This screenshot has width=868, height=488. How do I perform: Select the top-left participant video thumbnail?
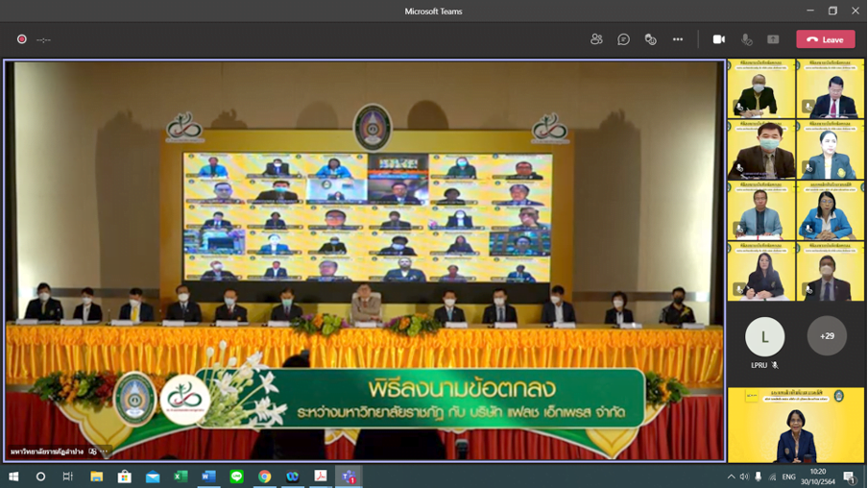tap(761, 88)
